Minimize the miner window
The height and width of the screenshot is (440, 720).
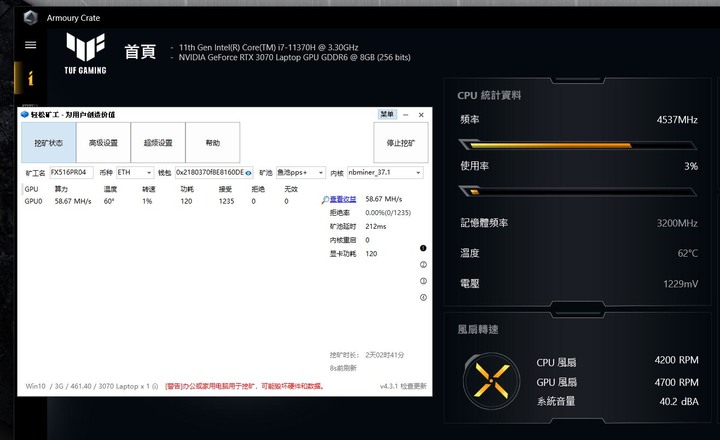[405, 115]
